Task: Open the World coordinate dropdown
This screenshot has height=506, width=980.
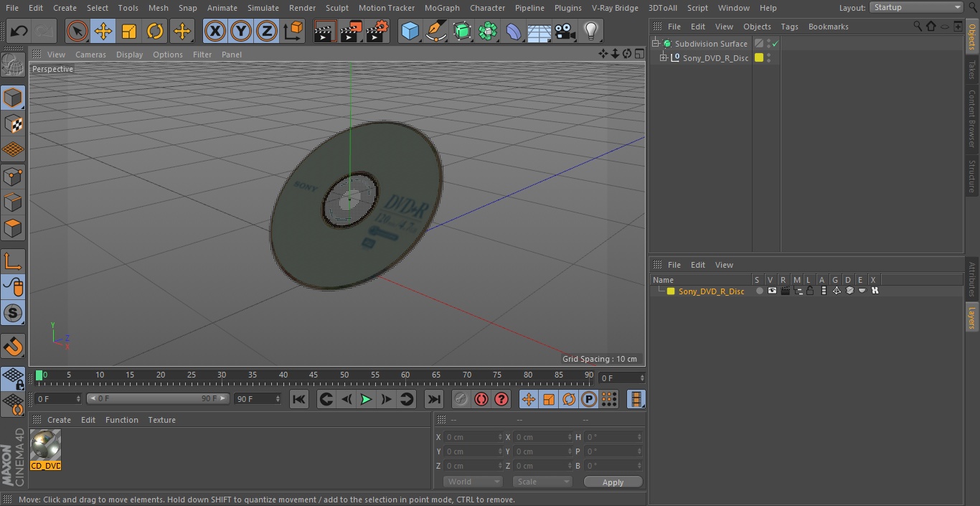Action: pos(472,482)
